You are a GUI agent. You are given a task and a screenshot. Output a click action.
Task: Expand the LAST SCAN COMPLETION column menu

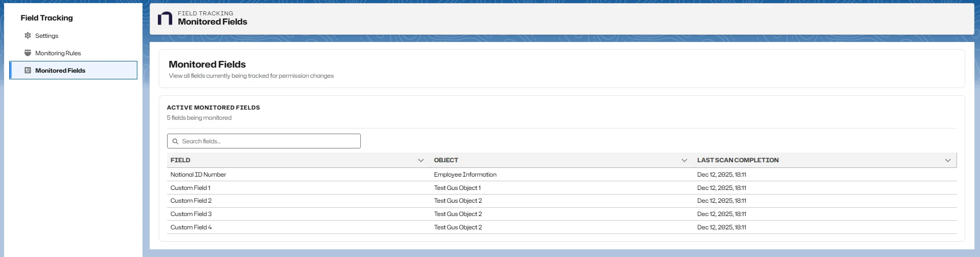click(948, 160)
